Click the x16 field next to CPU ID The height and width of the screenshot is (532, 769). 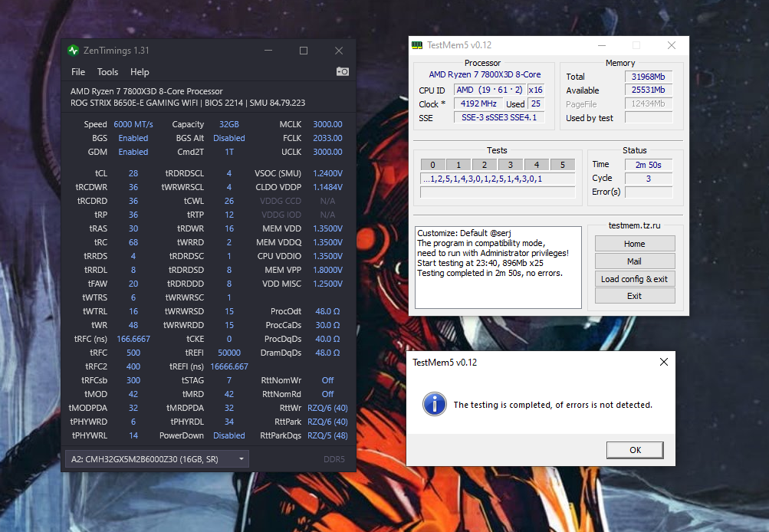(x=536, y=90)
